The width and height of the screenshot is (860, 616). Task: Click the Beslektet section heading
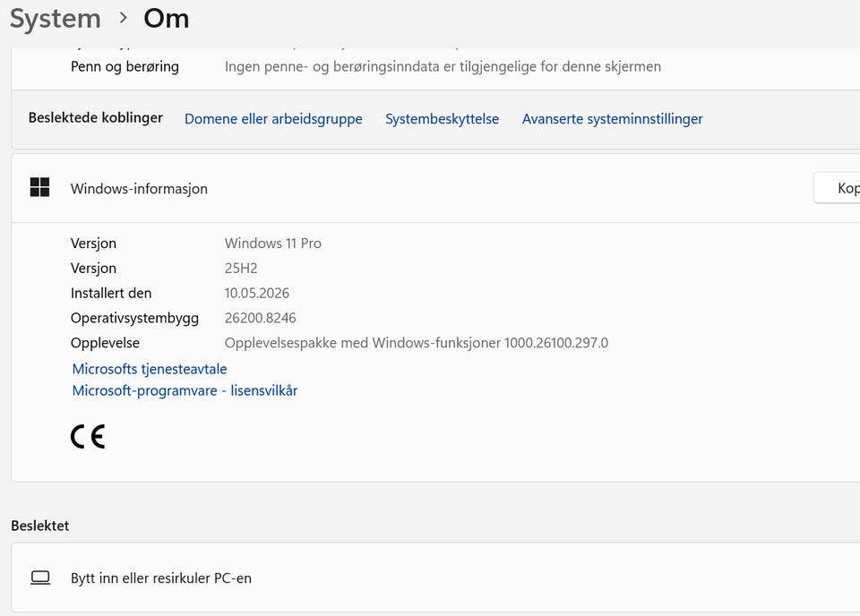coord(40,526)
